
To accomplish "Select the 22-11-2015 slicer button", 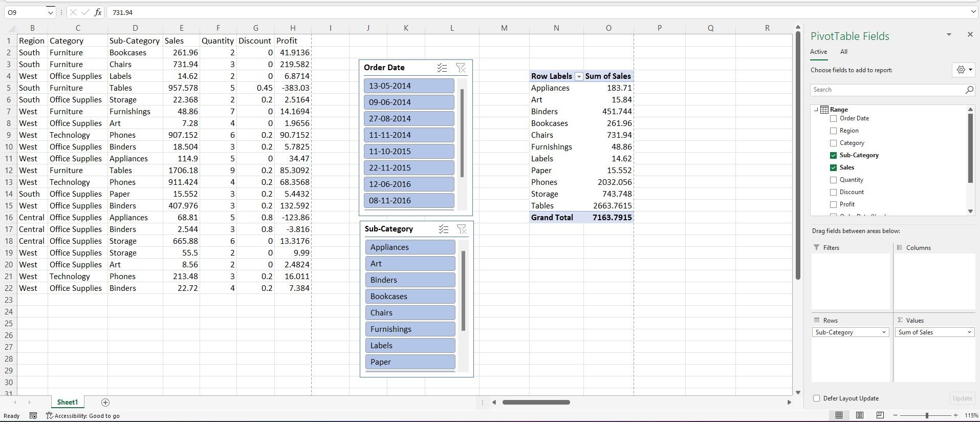I will pyautogui.click(x=409, y=168).
